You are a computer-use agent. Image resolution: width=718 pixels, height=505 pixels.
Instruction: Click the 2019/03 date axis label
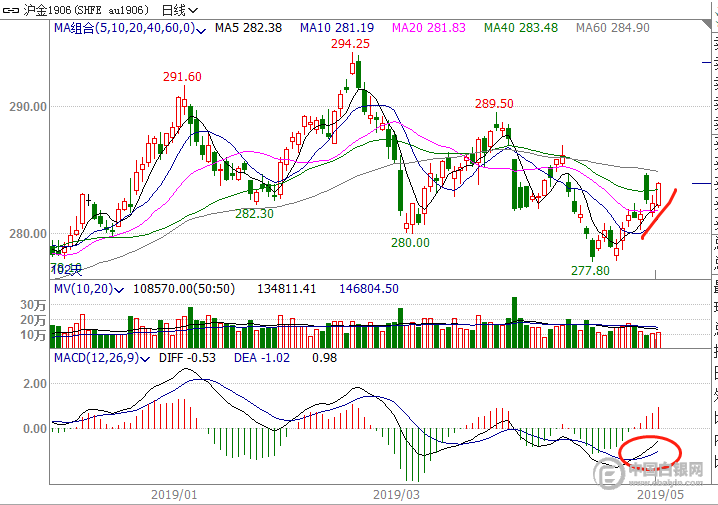tap(396, 494)
